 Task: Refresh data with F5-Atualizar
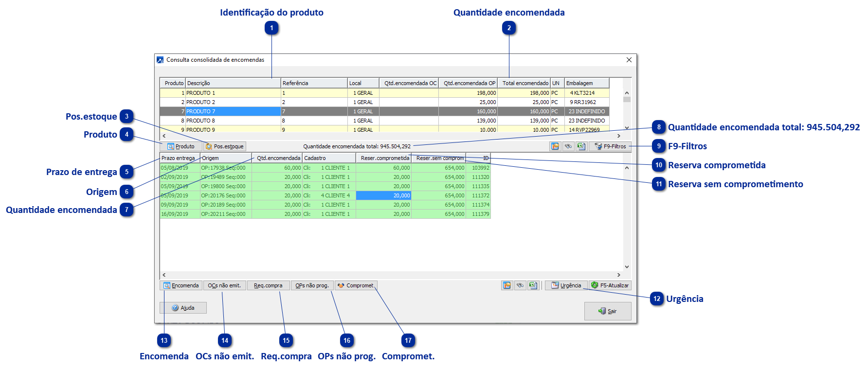point(610,285)
